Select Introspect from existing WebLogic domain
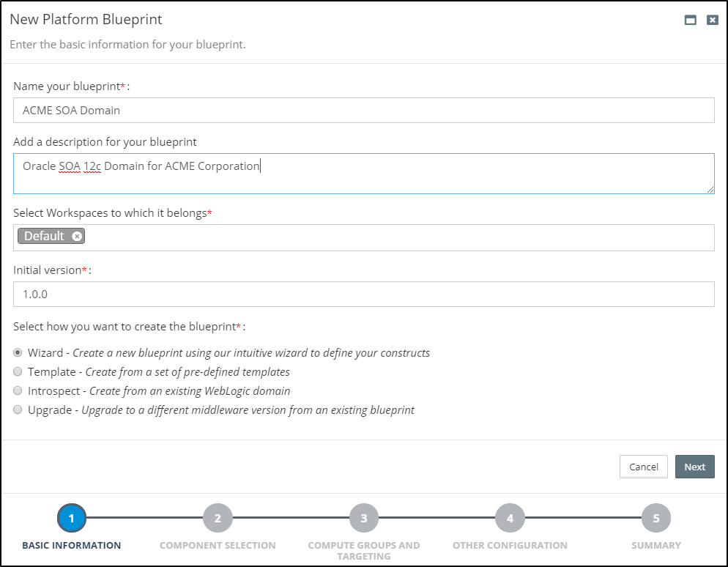The height and width of the screenshot is (567, 728). tap(18, 390)
